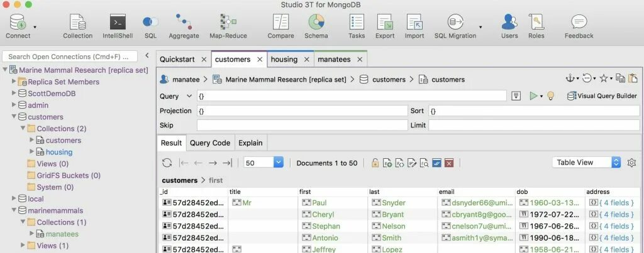Screen dimensions: 644x253
Task: Open the Map-Reduce tool
Action: 228,22
